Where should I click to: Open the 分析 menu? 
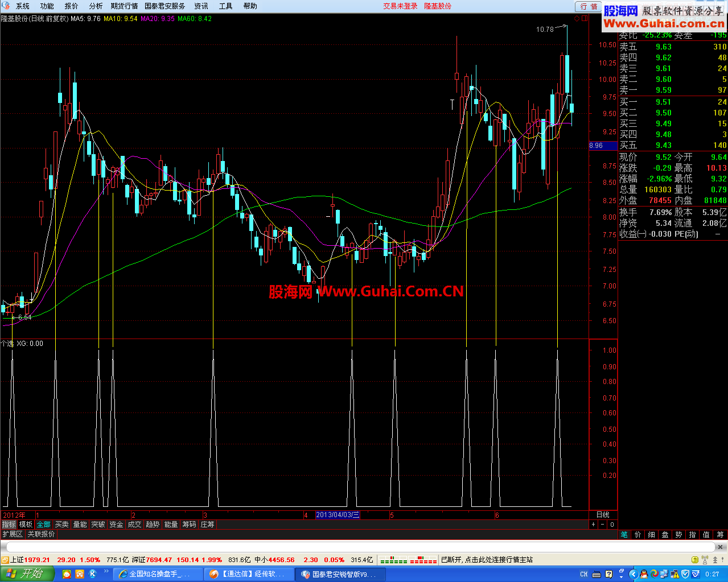click(96, 6)
